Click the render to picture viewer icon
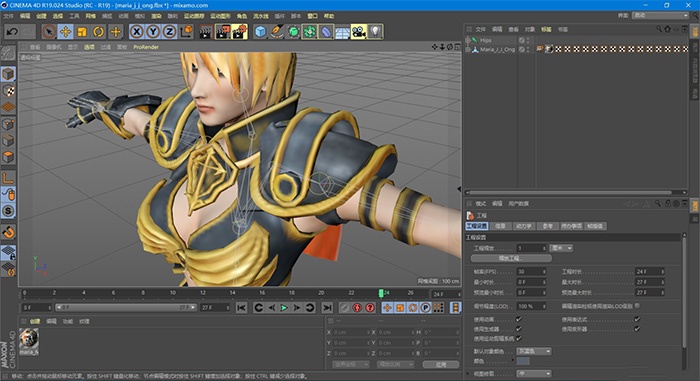The width and height of the screenshot is (700, 381). coord(223,32)
